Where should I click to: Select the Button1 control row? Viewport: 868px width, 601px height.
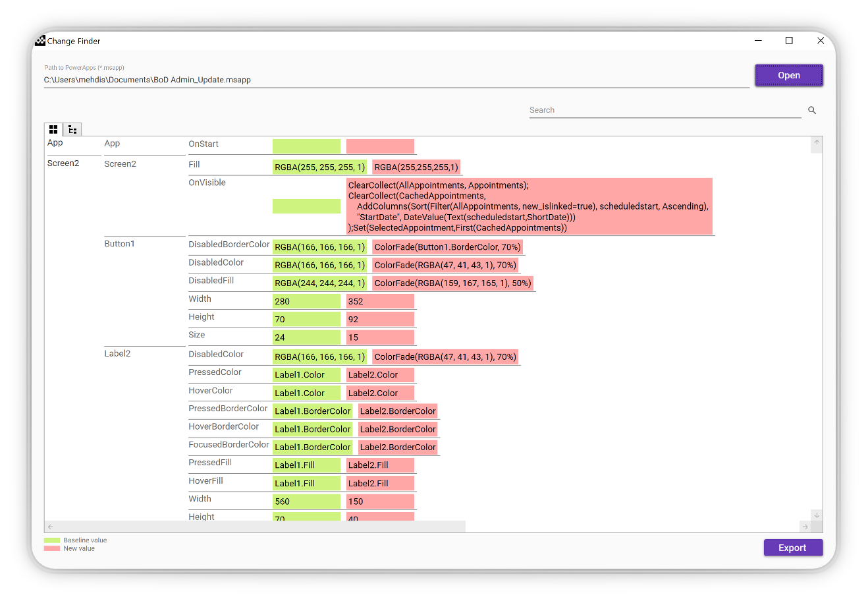point(119,243)
